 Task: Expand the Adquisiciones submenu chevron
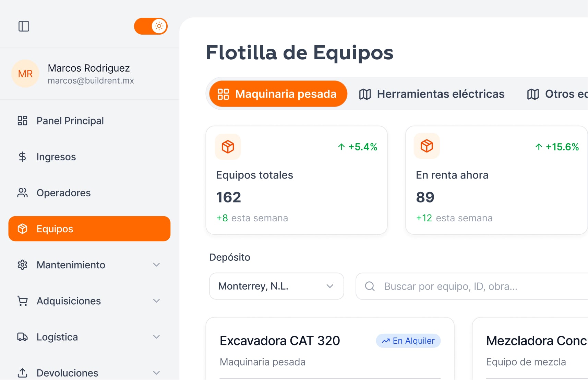click(x=156, y=301)
